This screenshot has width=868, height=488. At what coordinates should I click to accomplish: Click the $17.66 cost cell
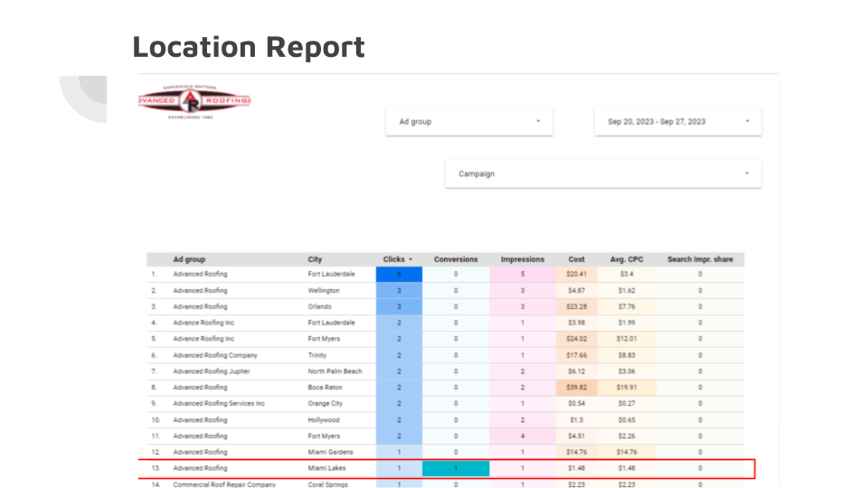point(576,355)
